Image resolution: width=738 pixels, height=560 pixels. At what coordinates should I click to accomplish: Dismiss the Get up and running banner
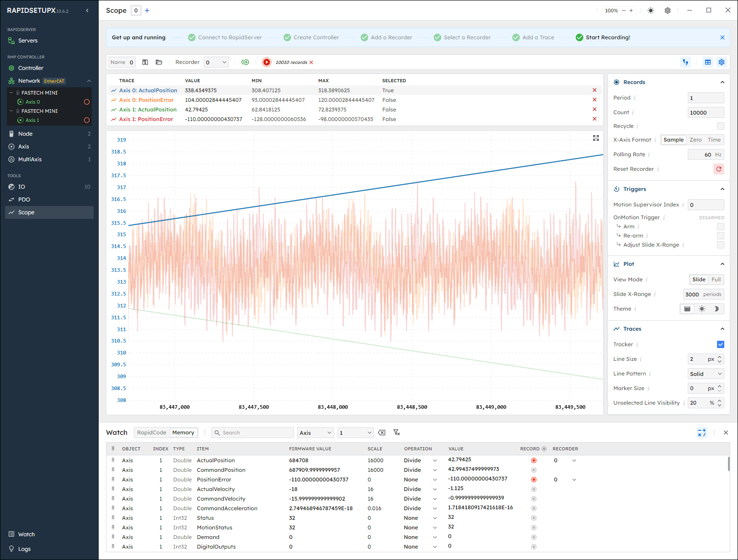722,37
